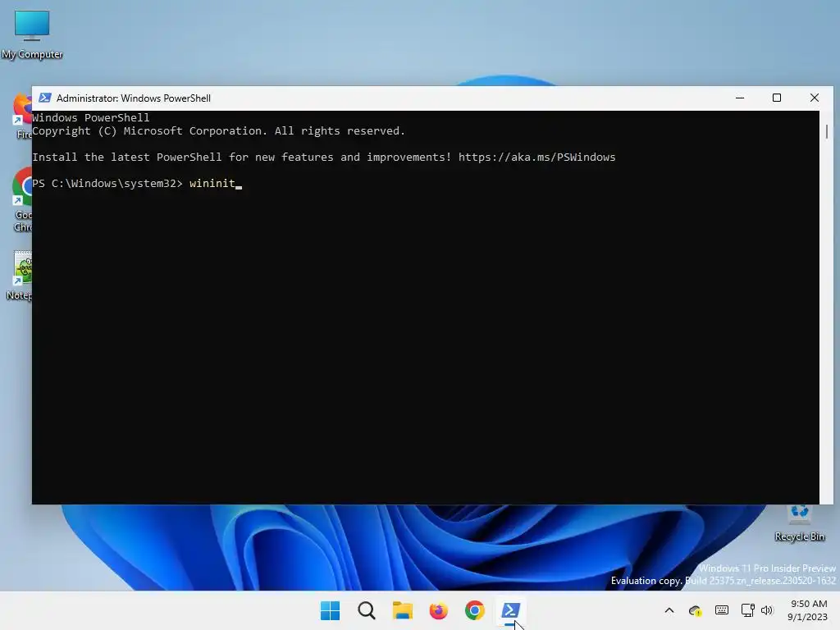This screenshot has width=840, height=630.
Task: Open the volume speaker tray icon
Action: click(x=767, y=609)
